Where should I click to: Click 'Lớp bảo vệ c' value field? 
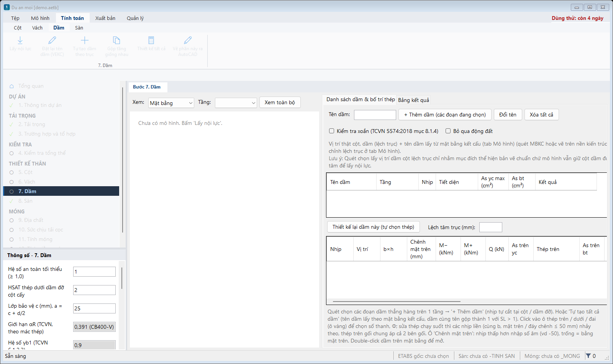point(94,308)
